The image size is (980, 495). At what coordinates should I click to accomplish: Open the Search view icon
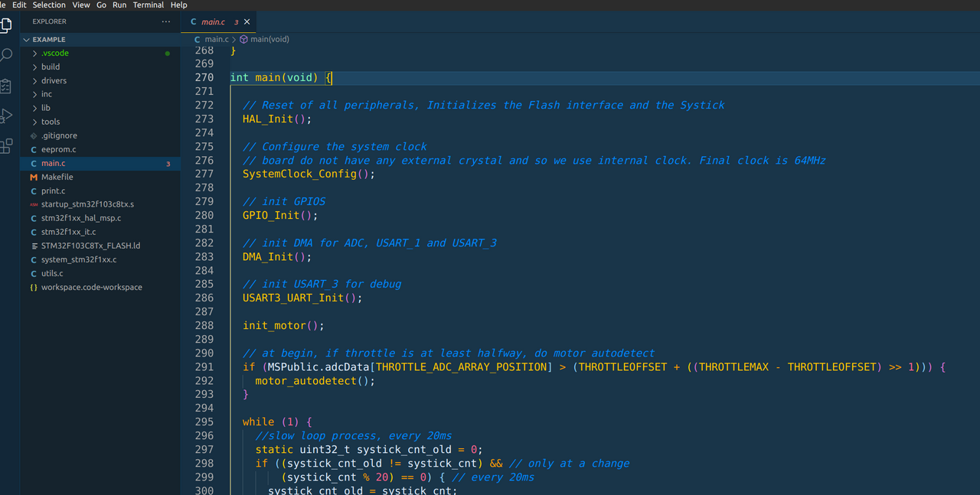click(5, 55)
